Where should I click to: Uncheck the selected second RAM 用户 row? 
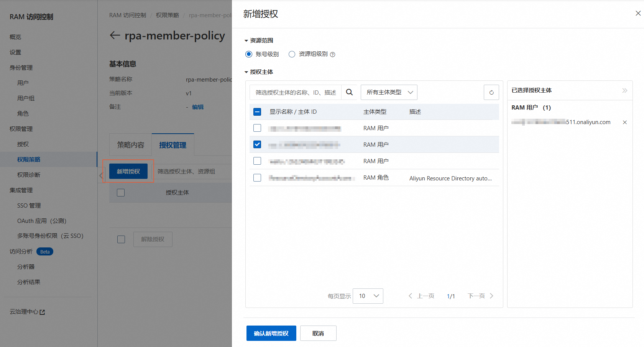(x=257, y=144)
